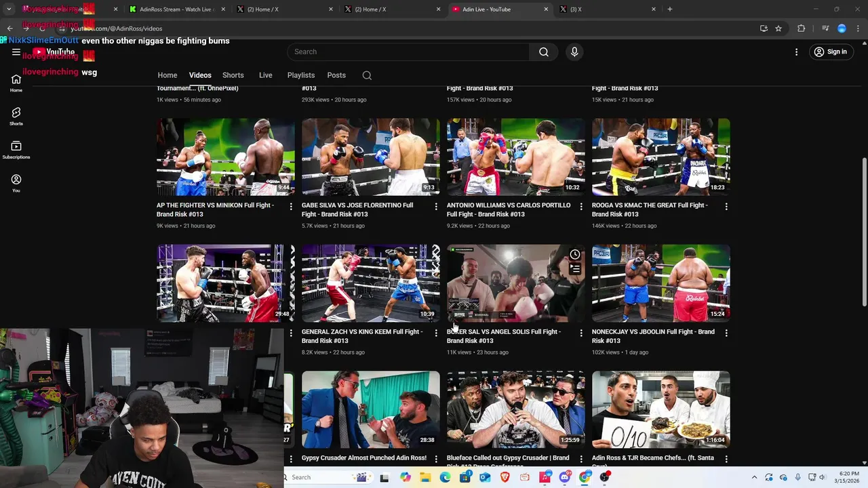Bookmark this page with the star icon
Viewport: 868px width, 488px height.
[778, 28]
